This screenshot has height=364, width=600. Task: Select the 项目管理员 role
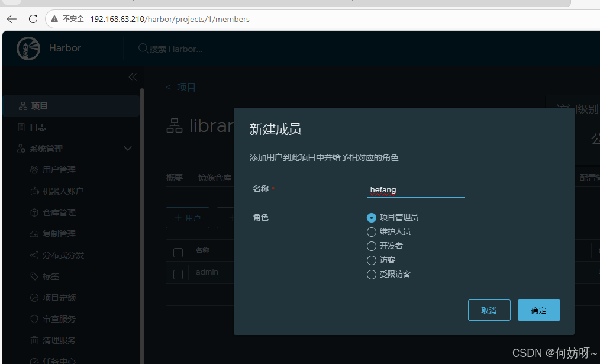pos(371,217)
